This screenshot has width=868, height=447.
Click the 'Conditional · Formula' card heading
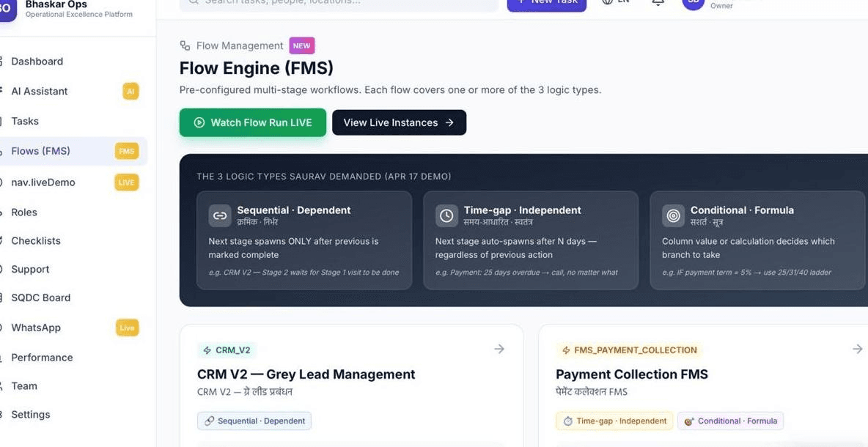coord(743,210)
